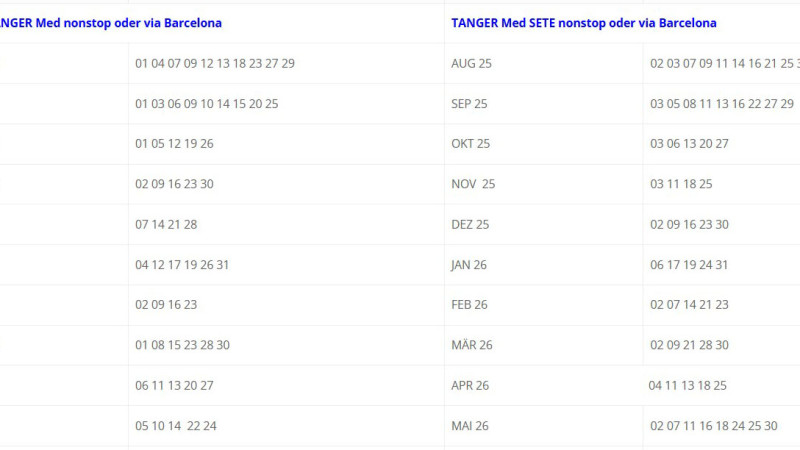
Task: Click January dates '06 17 19 24 31'
Action: [689, 265]
